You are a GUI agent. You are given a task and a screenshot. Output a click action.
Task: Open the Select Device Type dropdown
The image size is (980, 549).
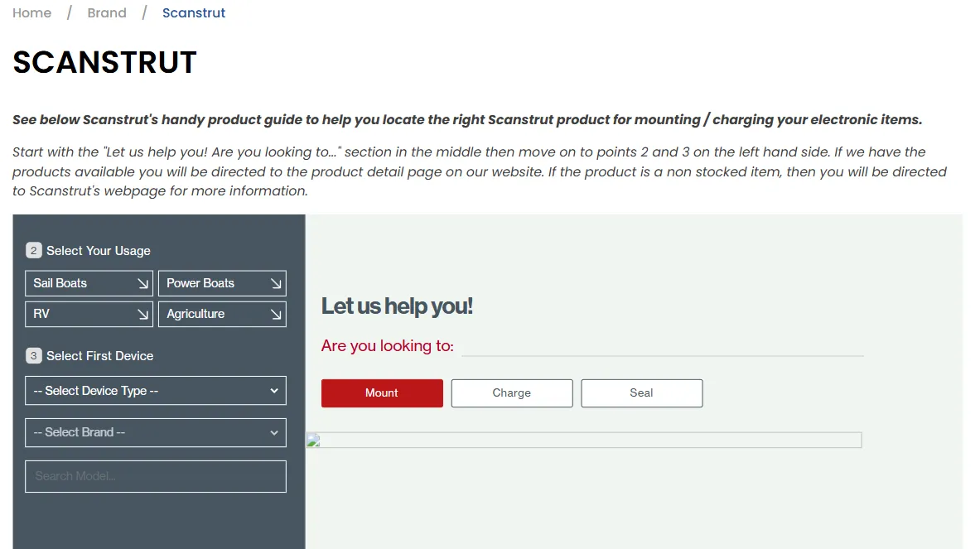tap(155, 390)
